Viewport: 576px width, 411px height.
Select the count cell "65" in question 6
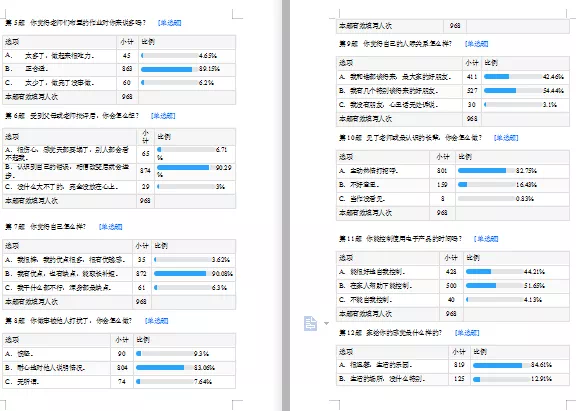point(145,154)
